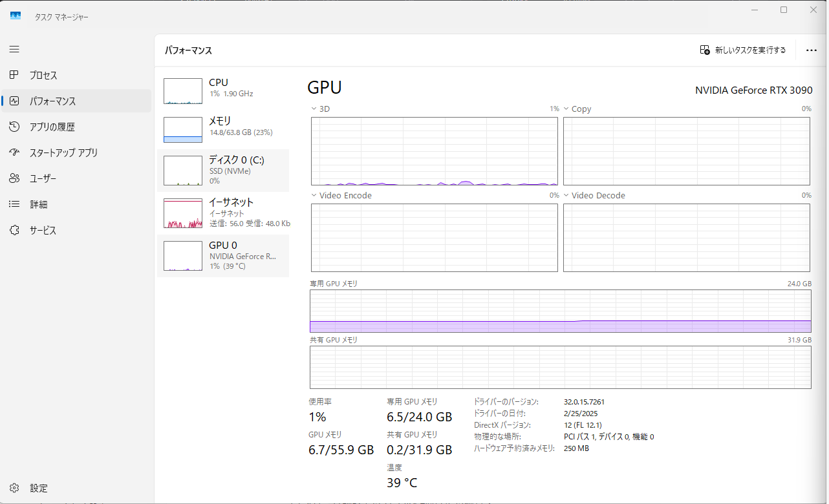Screen dimensions: 829x504
Task: Click the 使用率 1% value
Action: (x=318, y=417)
